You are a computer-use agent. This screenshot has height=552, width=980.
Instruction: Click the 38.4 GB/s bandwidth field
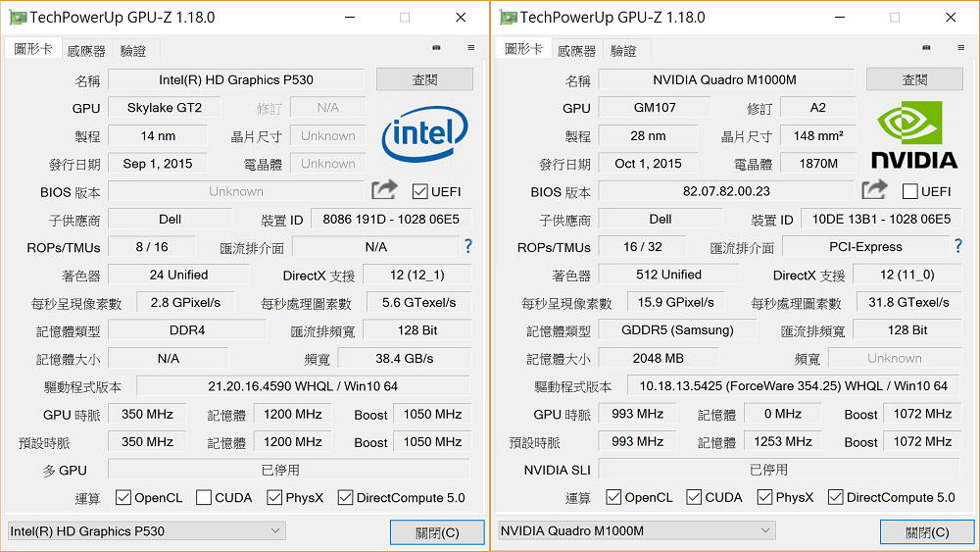click(x=405, y=358)
